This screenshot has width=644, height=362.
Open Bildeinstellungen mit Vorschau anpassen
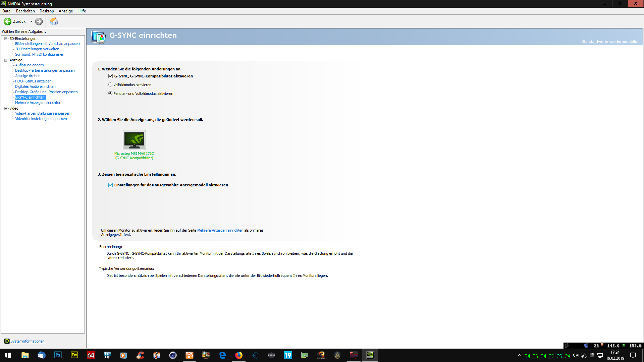[x=47, y=44]
